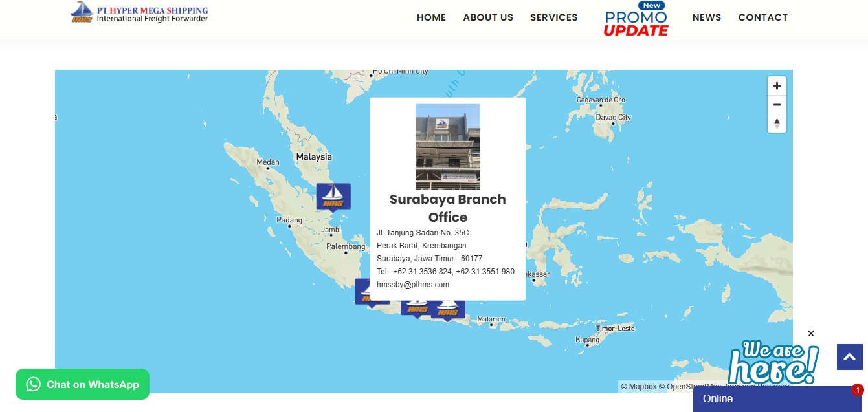This screenshot has width=868, height=412.
Task: Select the HMS marker above Mataram label
Action: click(449, 310)
